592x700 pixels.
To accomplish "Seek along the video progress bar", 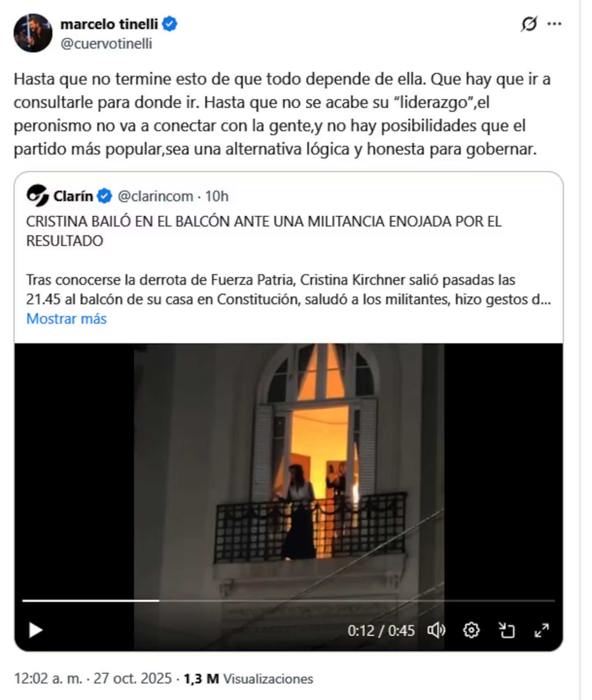I will coord(289,601).
